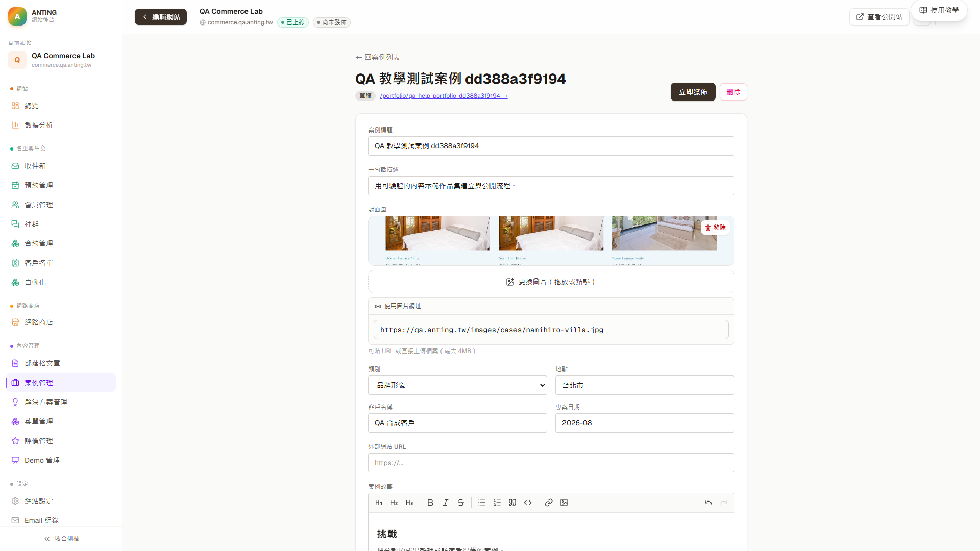Open 解決方案管理 in sidebar
This screenshot has height=551, width=980.
61,402
